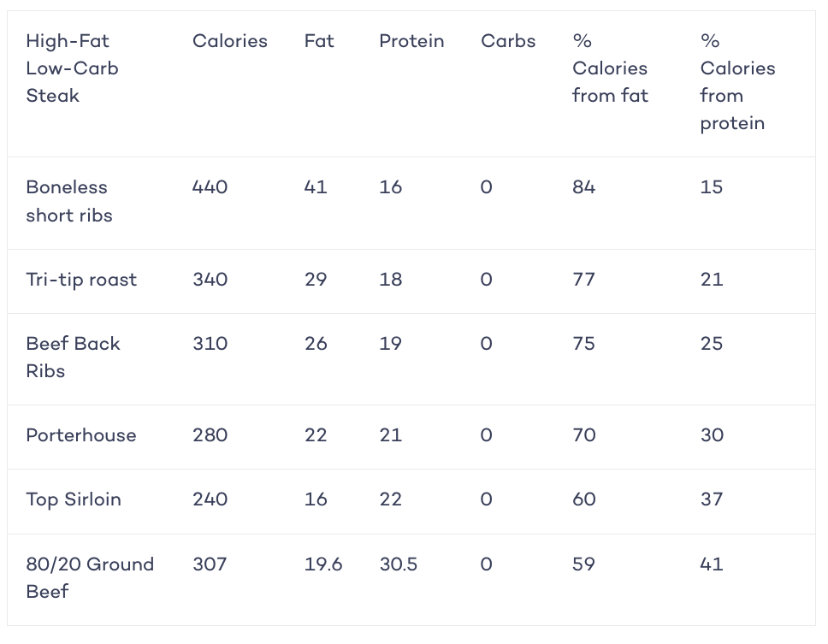The height and width of the screenshot is (644, 828).
Task: Click the Boneless short ribs row label
Action: point(69,201)
